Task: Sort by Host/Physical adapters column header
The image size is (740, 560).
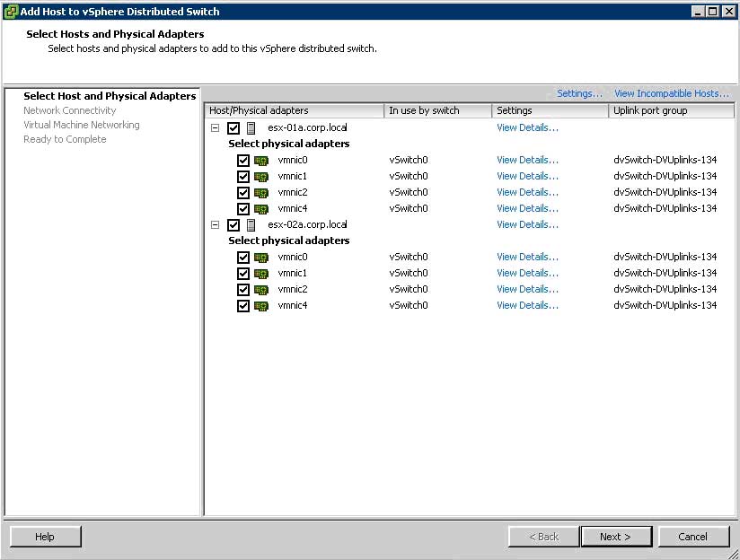Action: [x=295, y=110]
